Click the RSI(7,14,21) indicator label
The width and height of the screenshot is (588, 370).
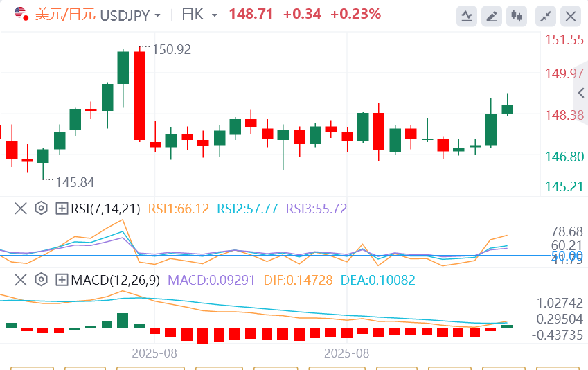(105, 208)
